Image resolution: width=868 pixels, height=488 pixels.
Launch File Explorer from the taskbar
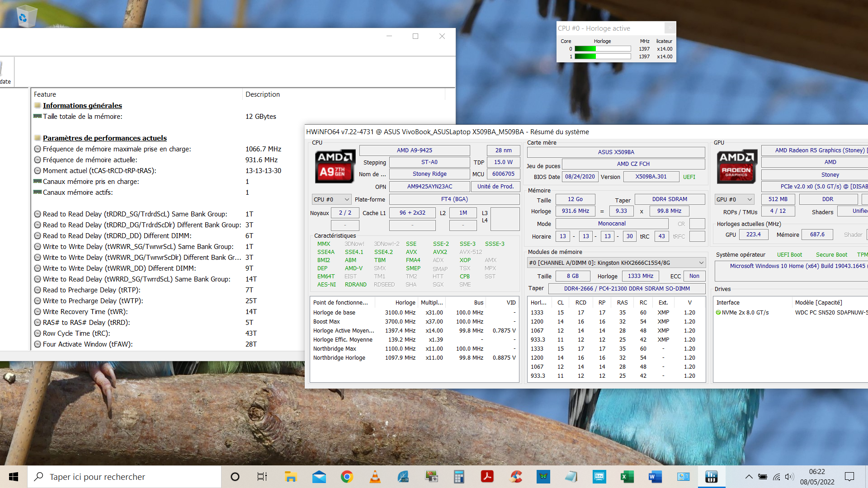[290, 477]
